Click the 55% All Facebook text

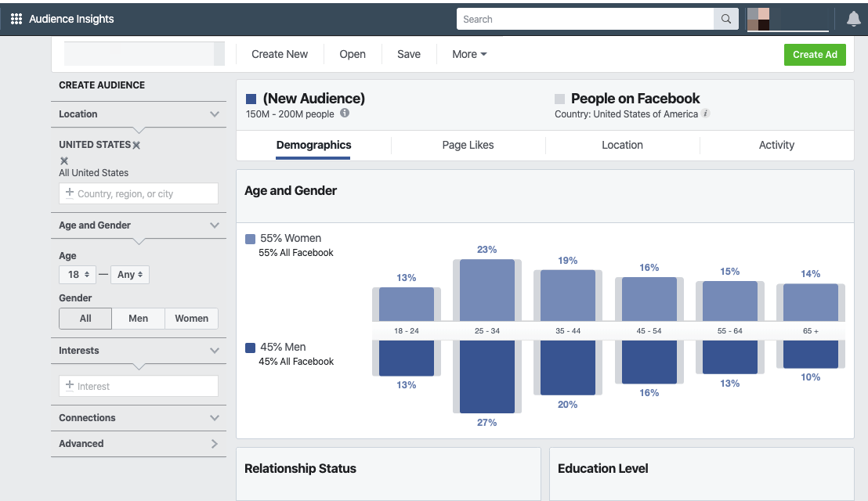click(x=296, y=253)
